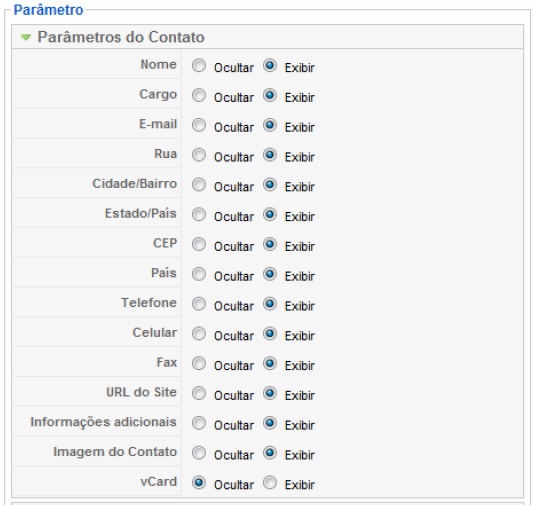534x509 pixels.
Task: Choose Ocultar for Informações adicionais
Action: (199, 423)
